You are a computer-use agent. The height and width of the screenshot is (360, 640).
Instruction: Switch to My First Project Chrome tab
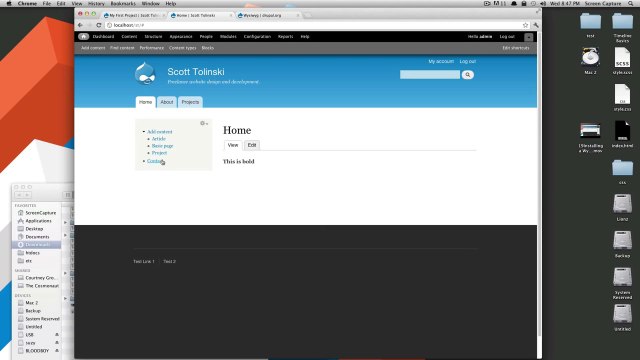click(x=133, y=15)
